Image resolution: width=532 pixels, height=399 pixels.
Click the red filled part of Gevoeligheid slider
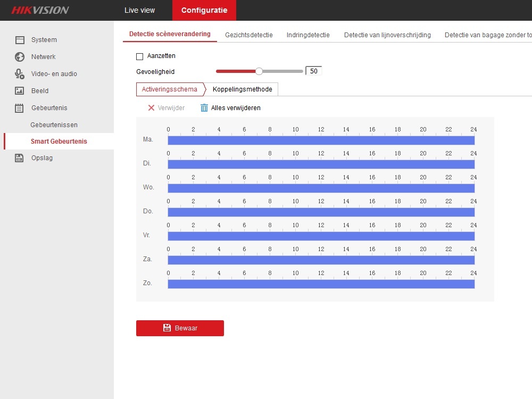click(236, 71)
